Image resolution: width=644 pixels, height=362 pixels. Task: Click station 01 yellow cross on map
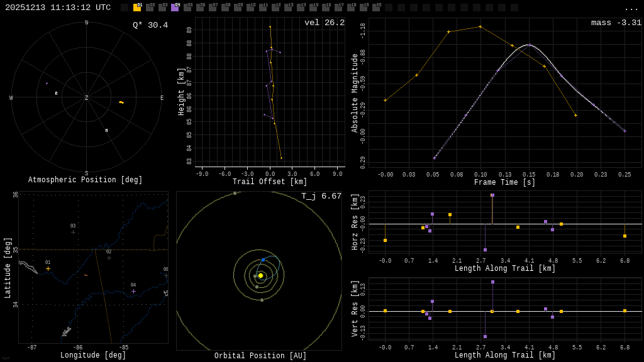(48, 268)
